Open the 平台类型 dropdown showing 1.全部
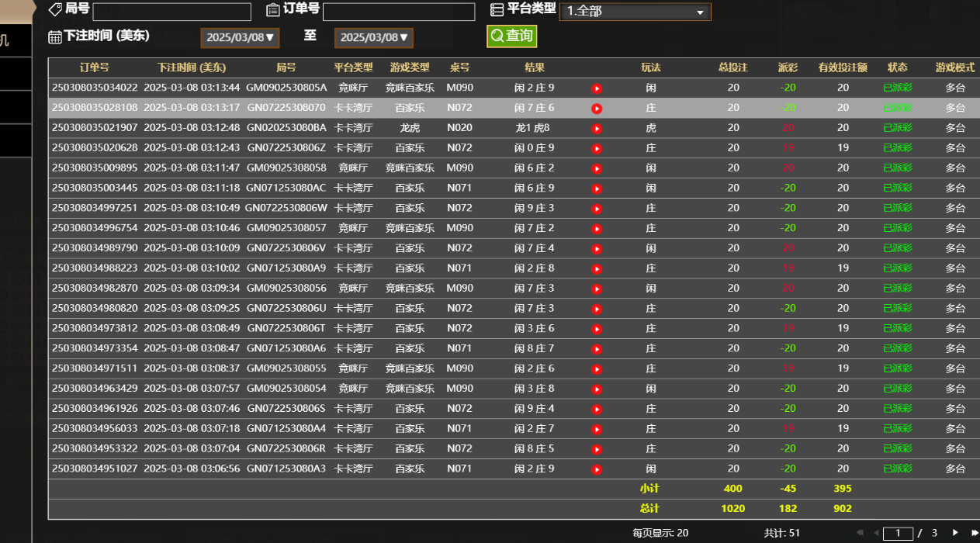Viewport: 980px width, 543px height. coord(635,12)
